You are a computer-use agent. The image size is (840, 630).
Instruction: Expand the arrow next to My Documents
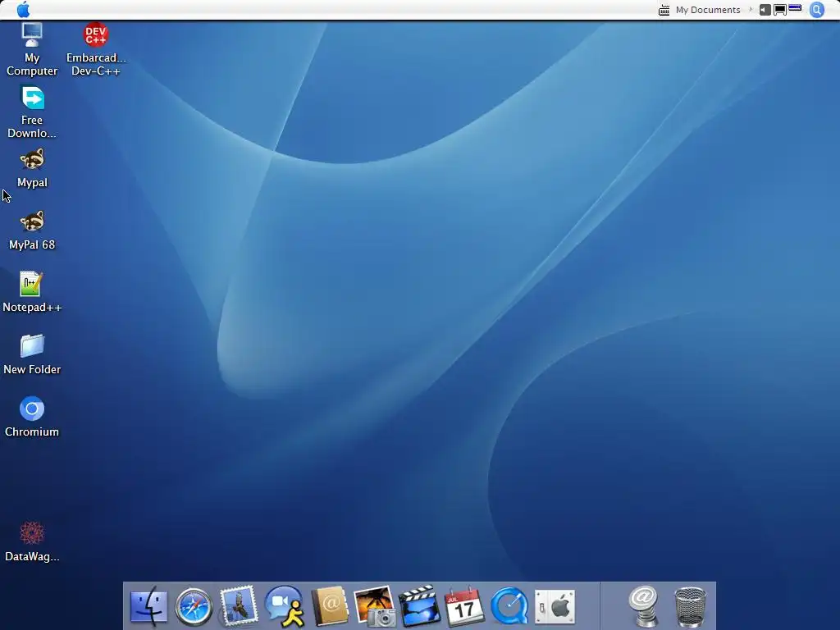point(751,10)
